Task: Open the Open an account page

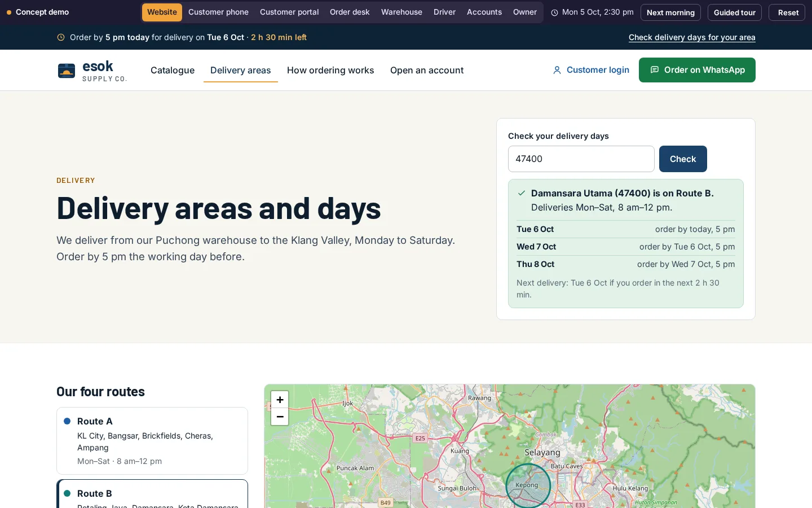Action: coord(427,71)
